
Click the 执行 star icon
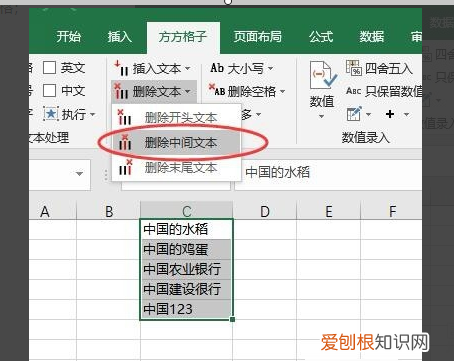tap(51, 114)
